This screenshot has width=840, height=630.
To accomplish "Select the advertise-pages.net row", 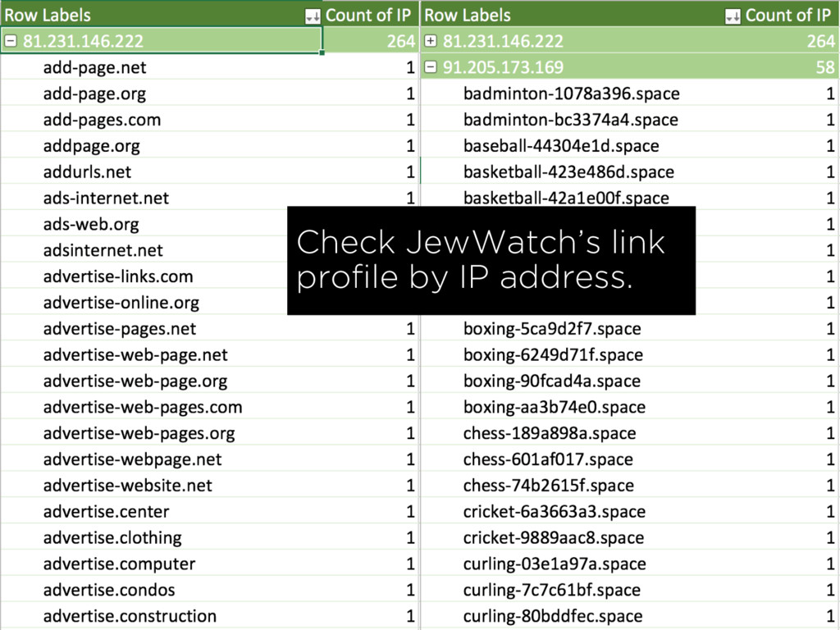I will point(209,329).
